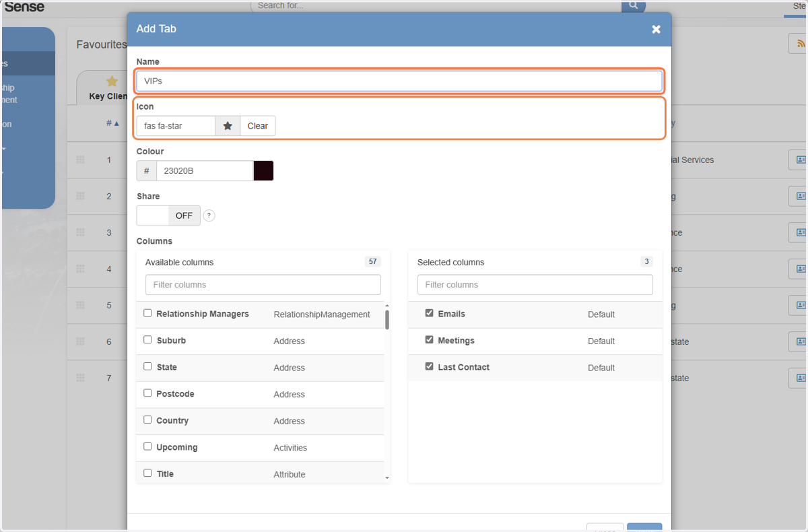Click drag handle icon for row 4
Screen dimensions: 808x532
click(x=80, y=269)
